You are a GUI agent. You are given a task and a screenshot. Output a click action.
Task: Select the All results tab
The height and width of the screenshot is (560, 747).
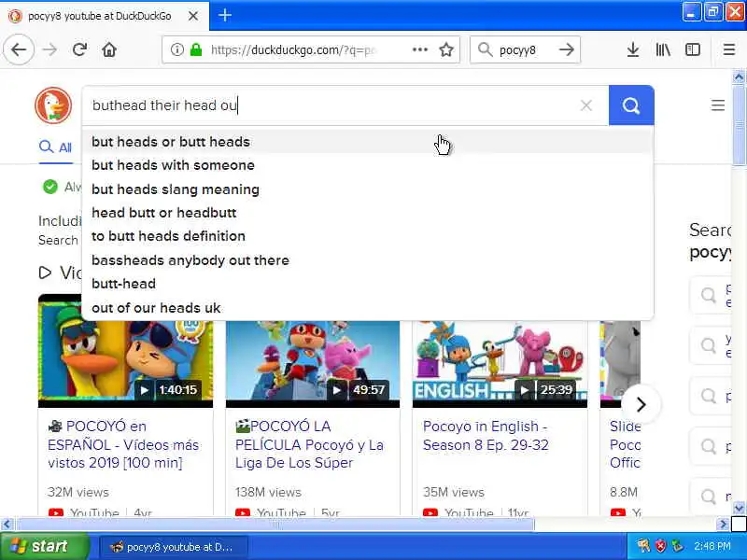pos(55,147)
